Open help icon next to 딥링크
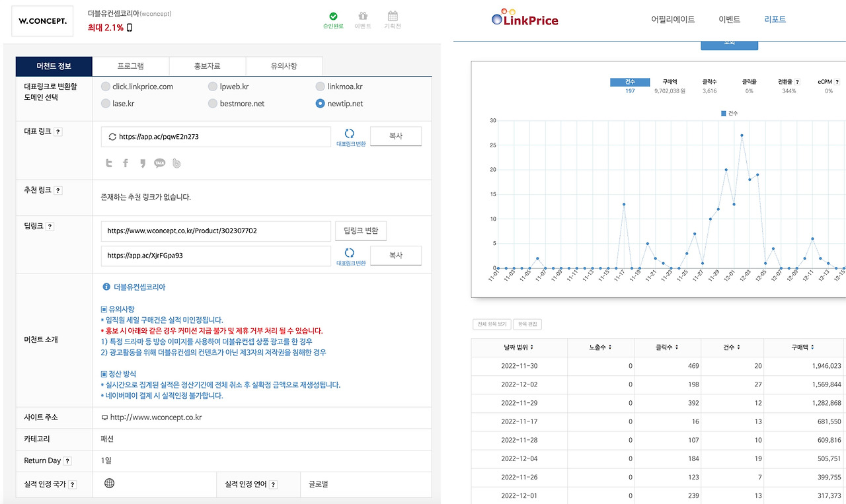Image resolution: width=846 pixels, height=504 pixels. tap(50, 227)
